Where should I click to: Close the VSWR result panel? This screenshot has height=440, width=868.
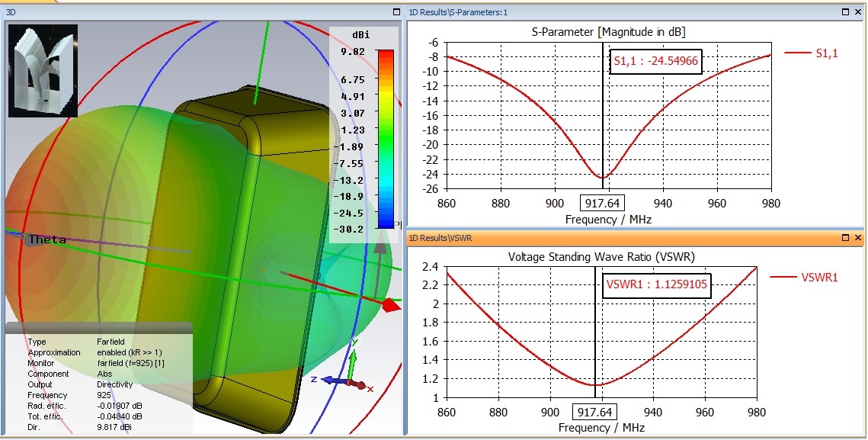[x=858, y=237]
